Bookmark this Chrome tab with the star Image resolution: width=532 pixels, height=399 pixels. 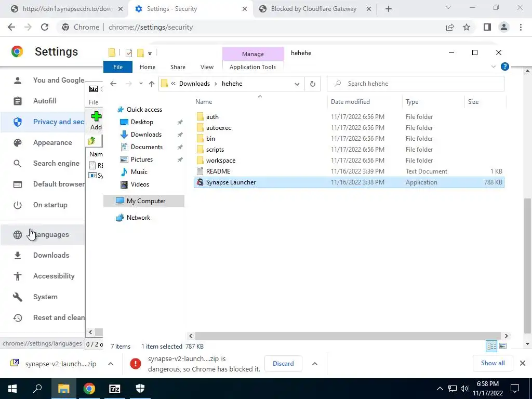[467, 27]
